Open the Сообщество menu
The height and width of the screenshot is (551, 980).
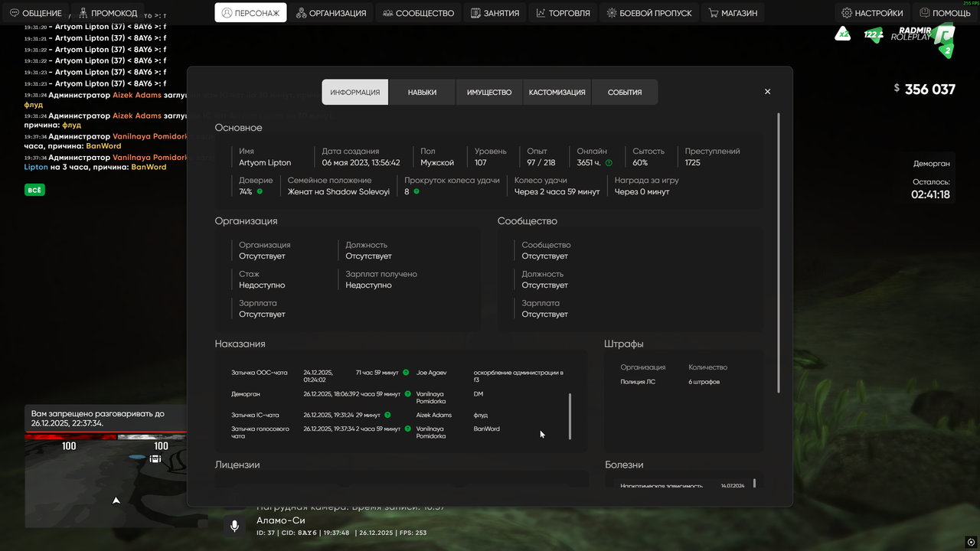418,13
